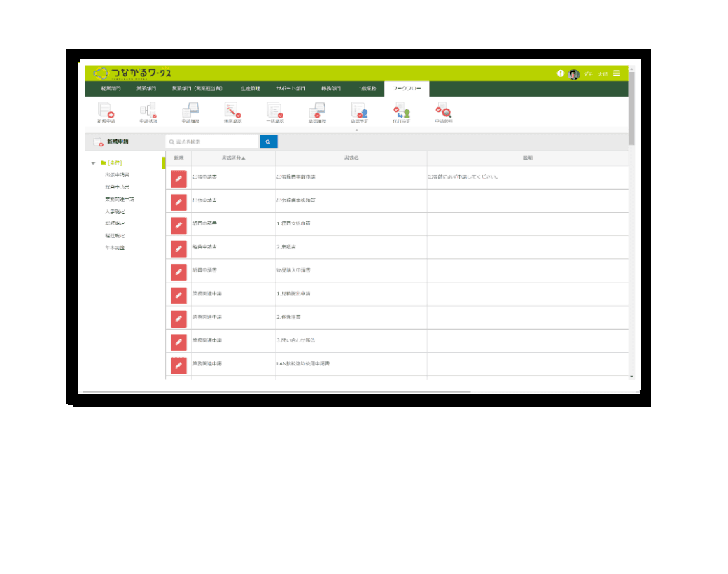Click the form name search input field
The width and height of the screenshot is (728, 574).
212,141
